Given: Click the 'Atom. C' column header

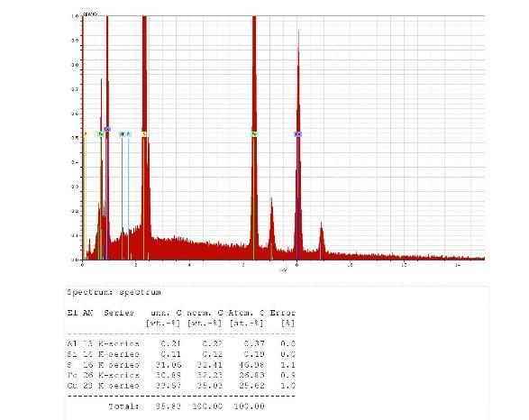Looking at the screenshot, I should click(246, 313).
